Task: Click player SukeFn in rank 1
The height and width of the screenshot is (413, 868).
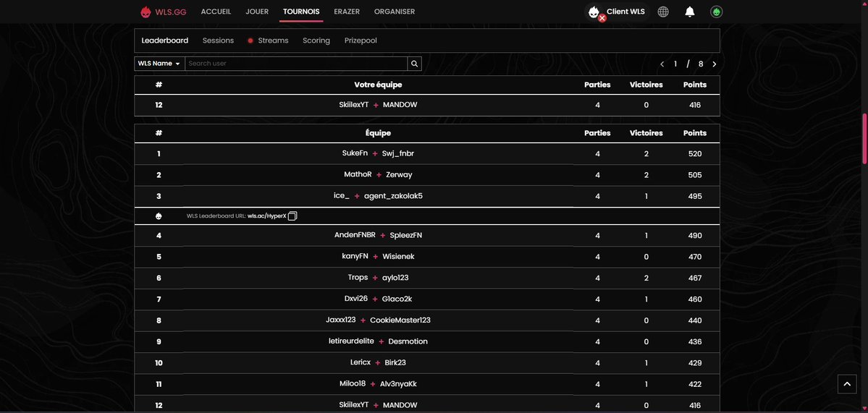Action: coord(355,154)
